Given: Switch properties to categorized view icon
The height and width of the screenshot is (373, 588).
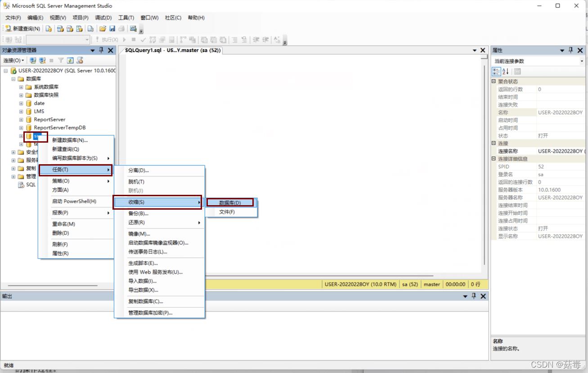Looking at the screenshot, I should point(496,72).
